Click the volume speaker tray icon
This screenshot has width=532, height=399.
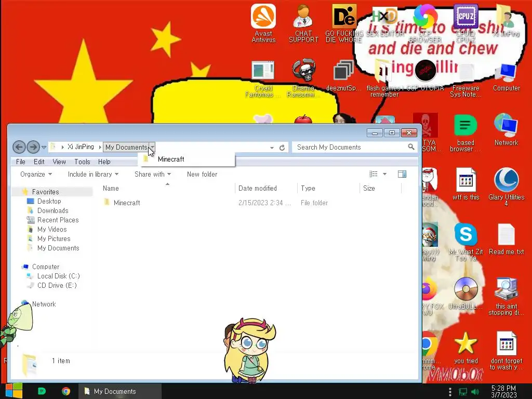[475, 392]
